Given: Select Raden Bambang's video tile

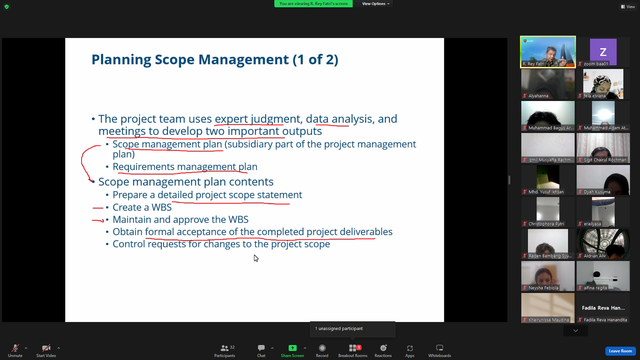Looking at the screenshot, I should click(x=548, y=244).
